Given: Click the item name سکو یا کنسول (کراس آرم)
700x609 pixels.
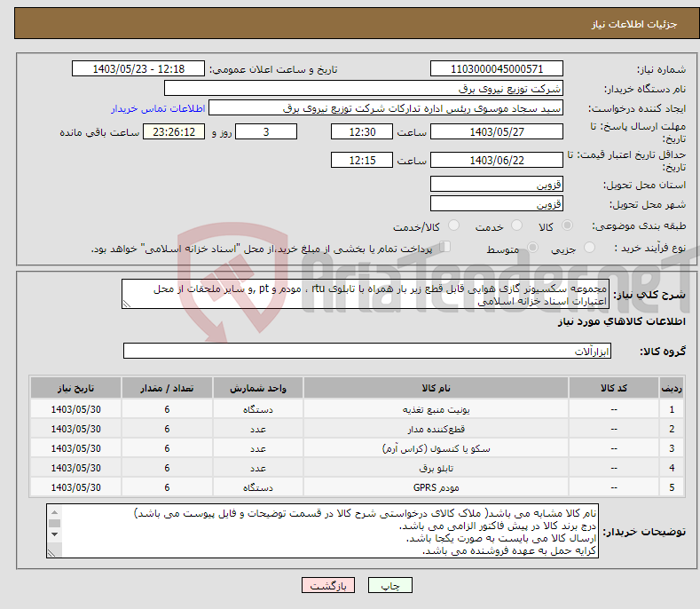Looking at the screenshot, I should (436, 448).
